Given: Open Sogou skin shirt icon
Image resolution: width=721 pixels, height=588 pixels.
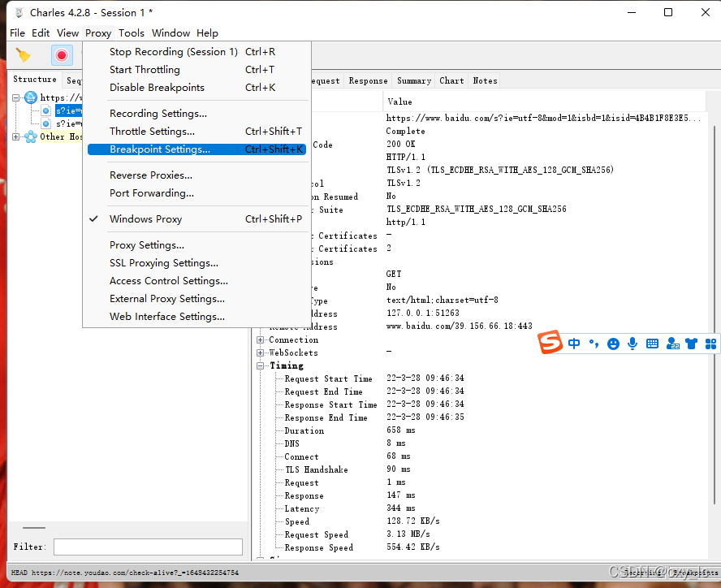Looking at the screenshot, I should [691, 344].
